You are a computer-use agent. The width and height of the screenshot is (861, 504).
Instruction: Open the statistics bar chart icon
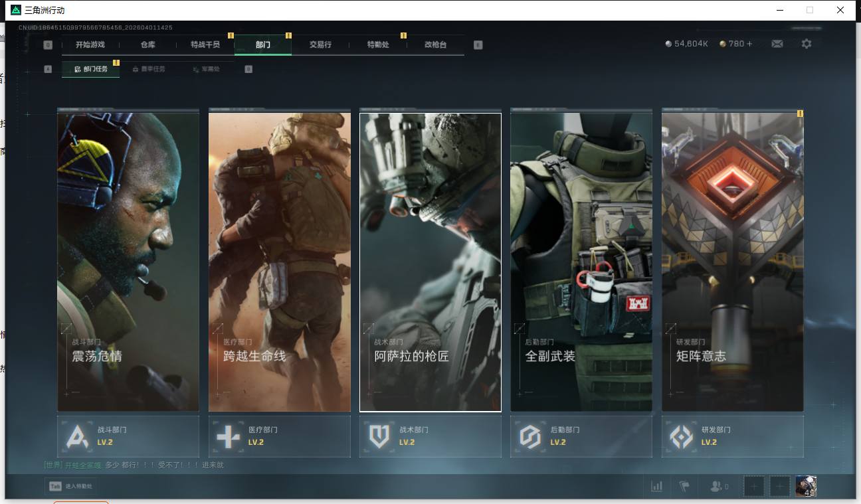[656, 487]
